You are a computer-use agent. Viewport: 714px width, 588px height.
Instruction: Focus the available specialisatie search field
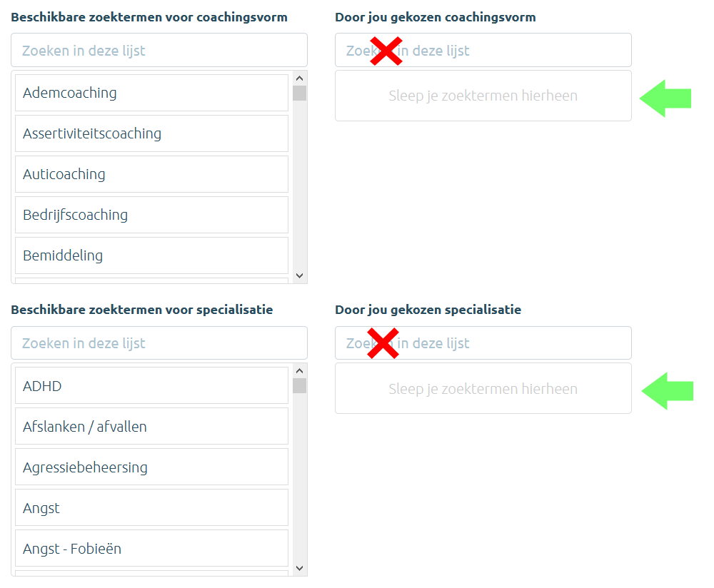pos(159,343)
